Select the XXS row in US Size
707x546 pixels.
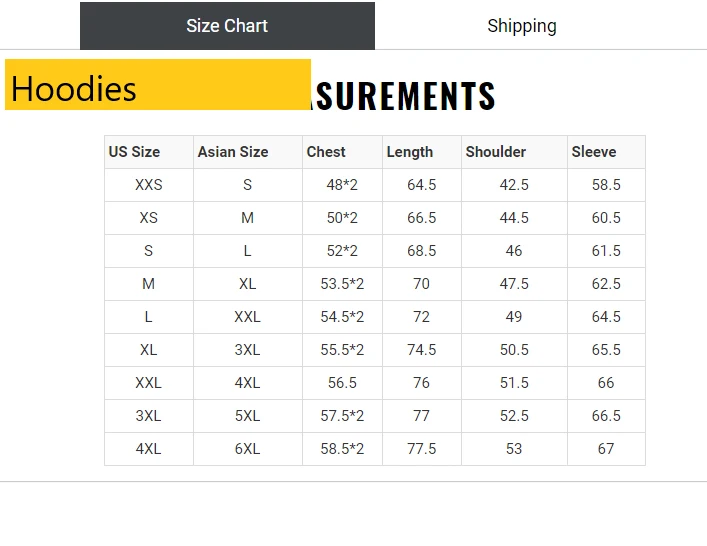click(x=149, y=185)
